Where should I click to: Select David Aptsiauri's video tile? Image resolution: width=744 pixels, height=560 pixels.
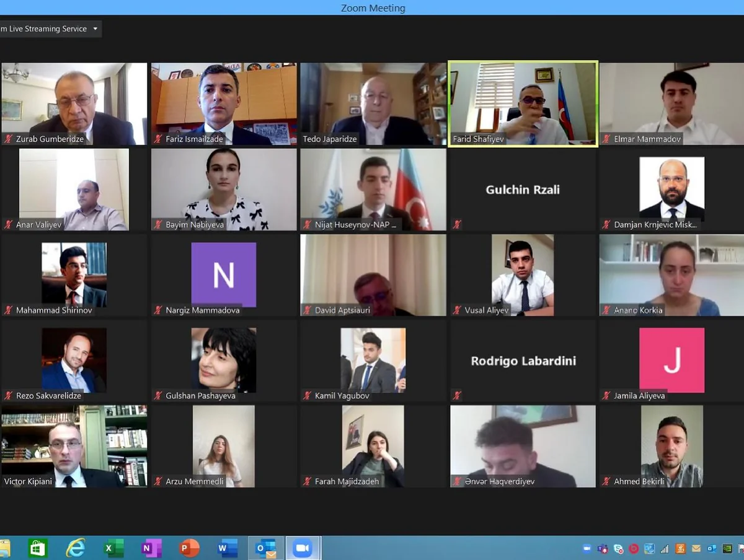(373, 275)
